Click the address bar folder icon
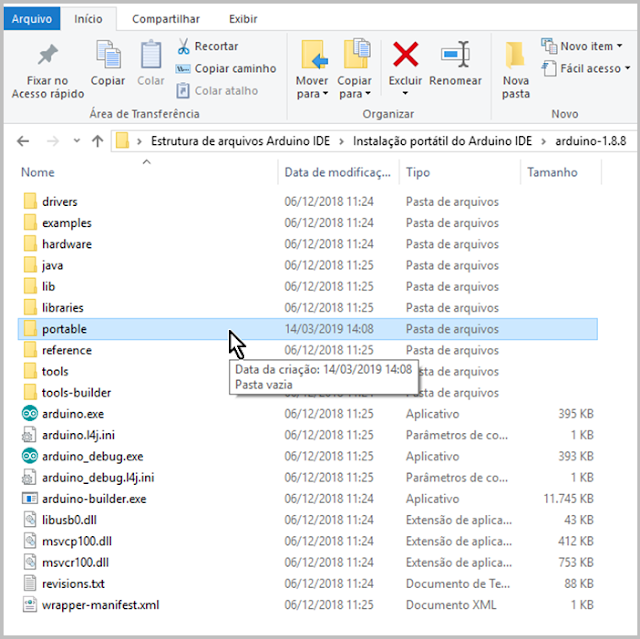Viewport: 640px width, 639px height. [x=122, y=141]
